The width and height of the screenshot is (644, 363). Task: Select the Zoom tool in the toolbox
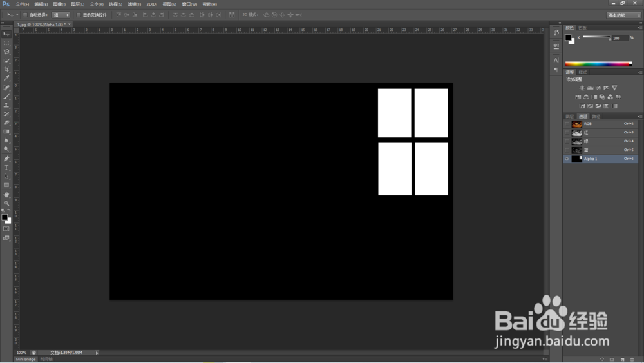[6, 204]
